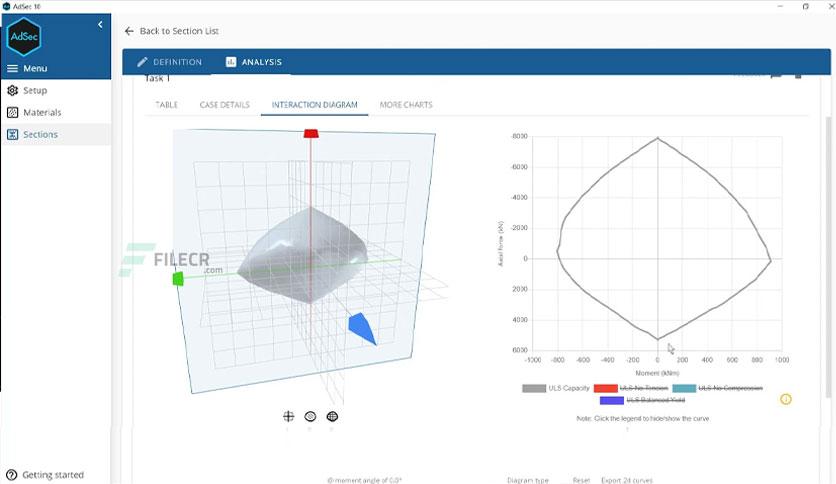
Task: Collapse the sidebar with the chevron arrow
Action: click(100, 25)
